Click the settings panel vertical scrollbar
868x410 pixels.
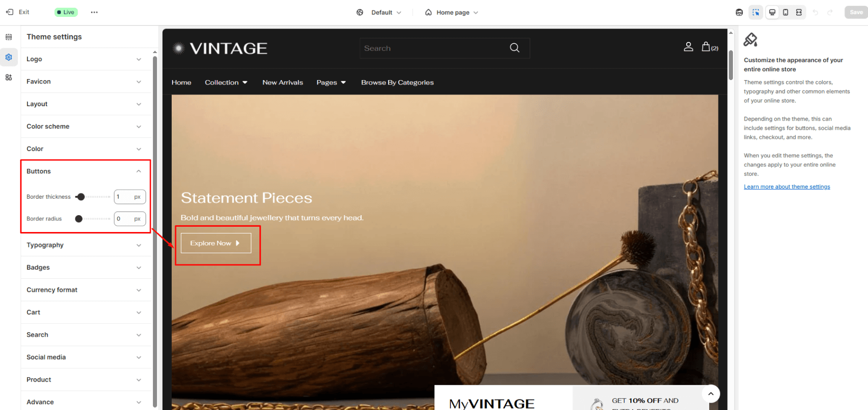155,232
